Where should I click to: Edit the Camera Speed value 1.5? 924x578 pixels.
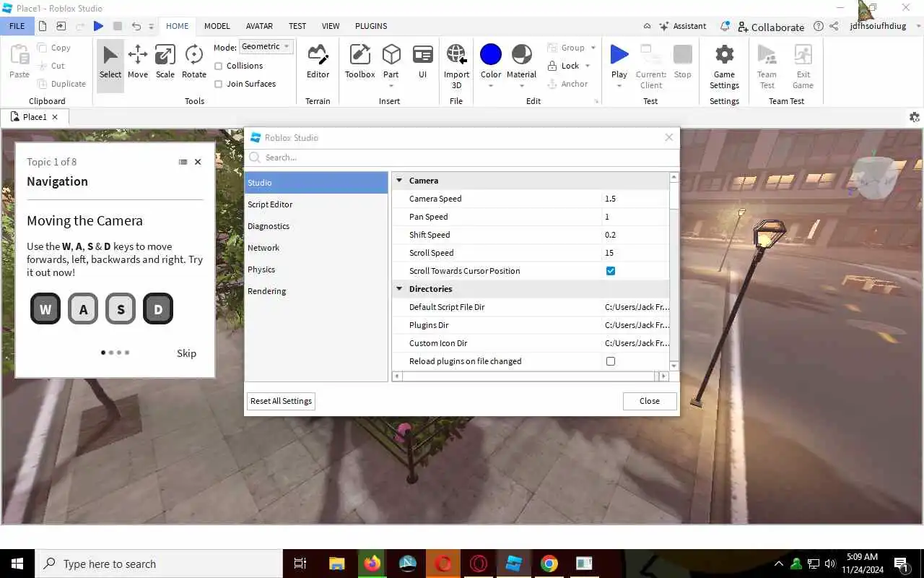635,199
